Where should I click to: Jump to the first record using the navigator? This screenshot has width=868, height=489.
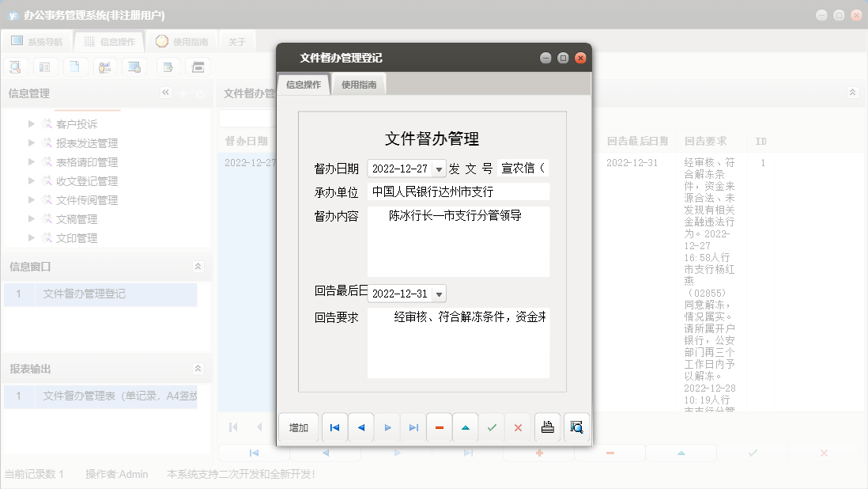[x=334, y=427]
